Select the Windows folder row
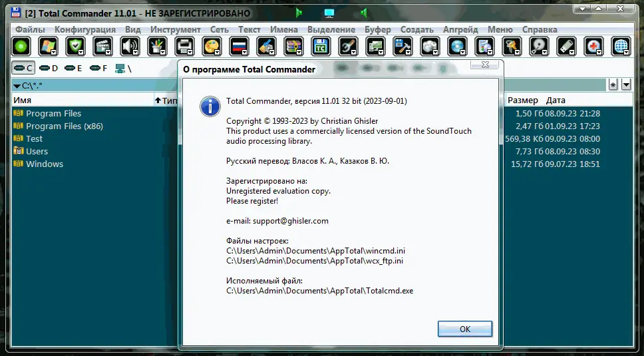The width and height of the screenshot is (644, 356). [45, 164]
